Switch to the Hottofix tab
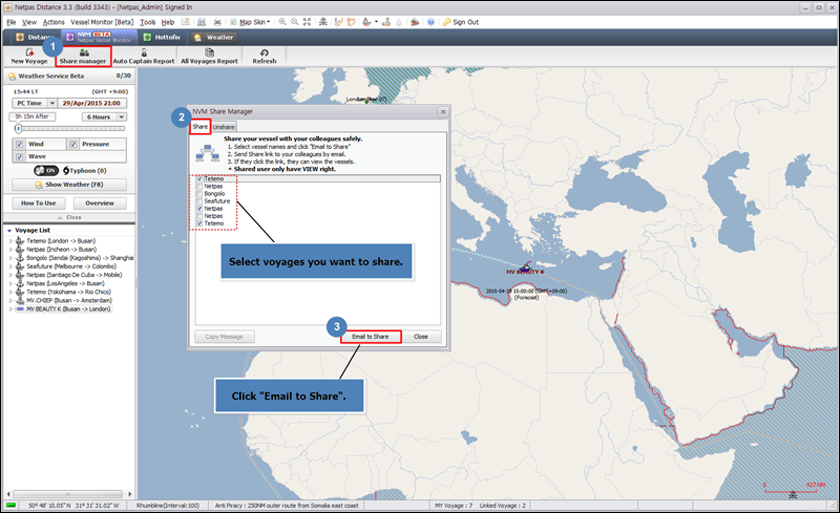Screen dimensions: 840x513 click(x=161, y=37)
